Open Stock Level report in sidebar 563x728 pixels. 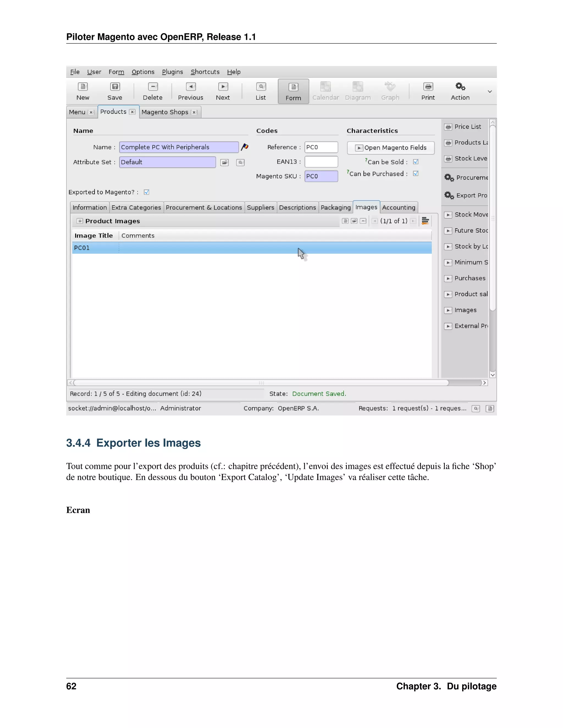pos(466,158)
